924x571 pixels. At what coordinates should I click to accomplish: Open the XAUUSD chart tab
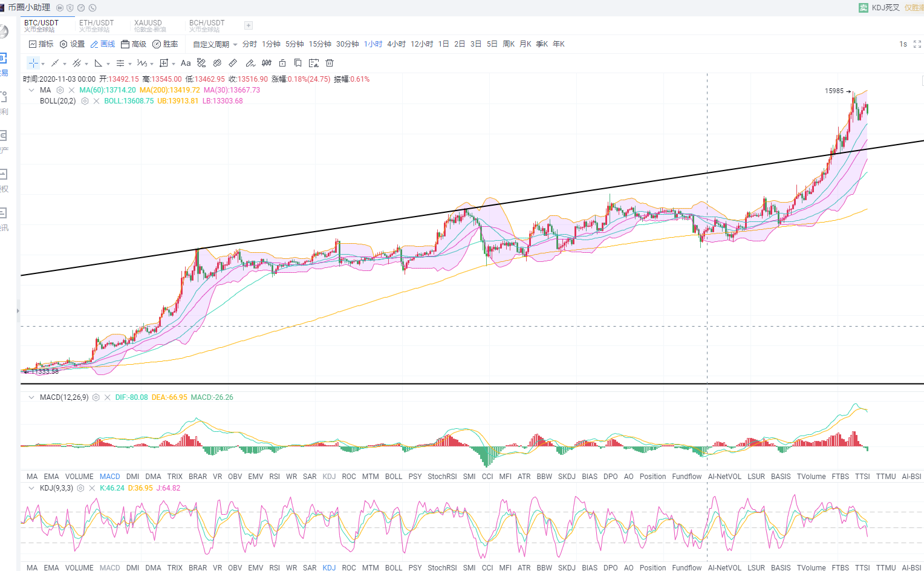pyautogui.click(x=149, y=25)
